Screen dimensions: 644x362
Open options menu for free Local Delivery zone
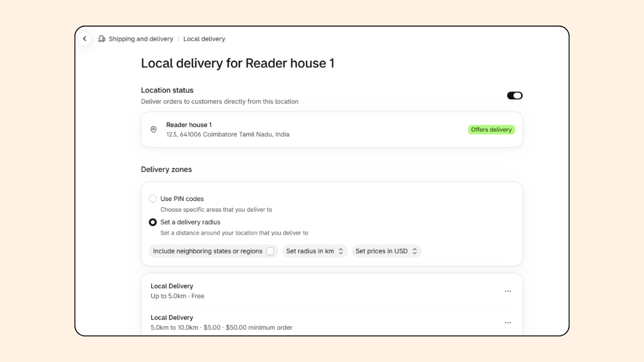coord(508,291)
